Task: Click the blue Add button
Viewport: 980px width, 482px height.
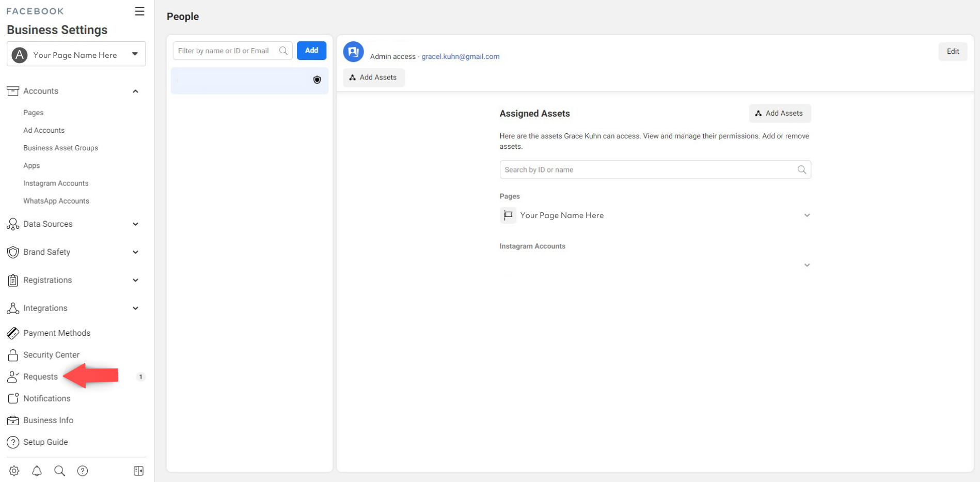Action: pos(311,51)
